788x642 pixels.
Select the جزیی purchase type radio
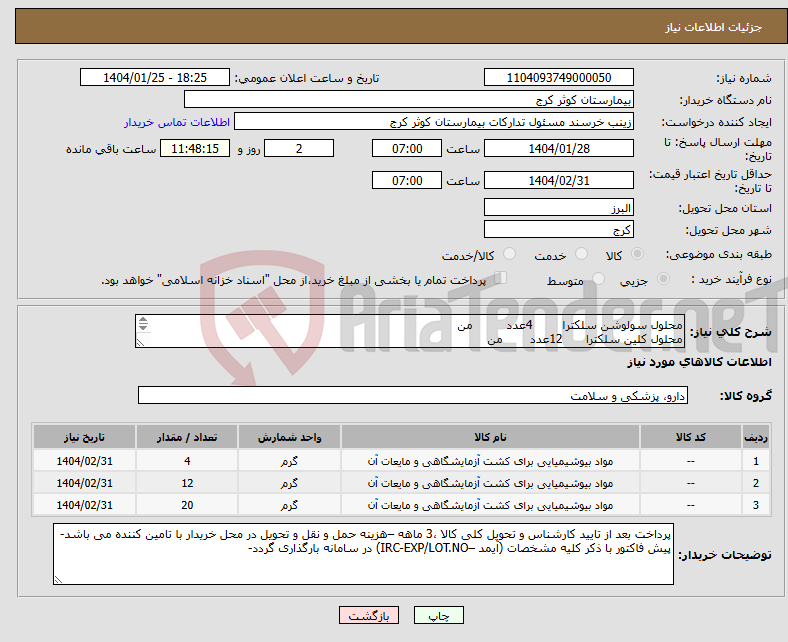pyautogui.click(x=663, y=279)
